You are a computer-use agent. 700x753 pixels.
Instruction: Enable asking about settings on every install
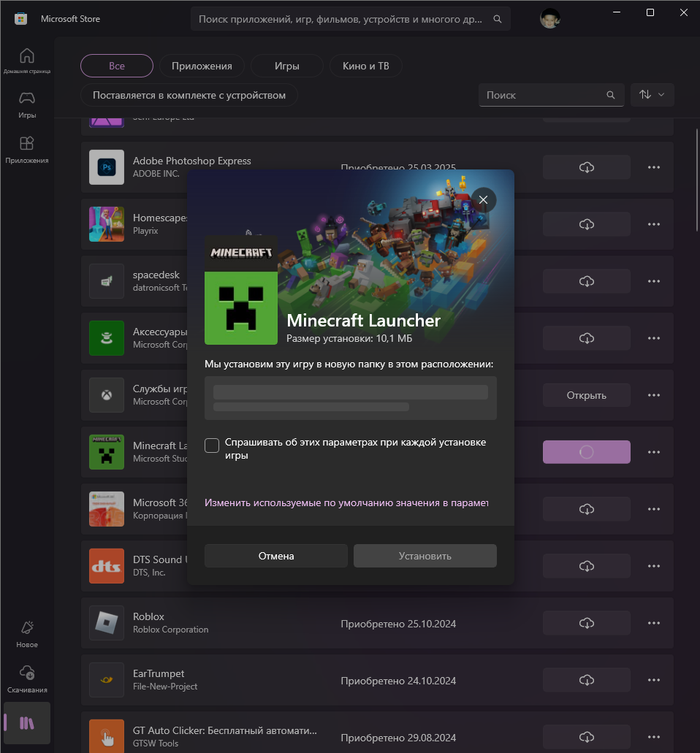click(212, 446)
